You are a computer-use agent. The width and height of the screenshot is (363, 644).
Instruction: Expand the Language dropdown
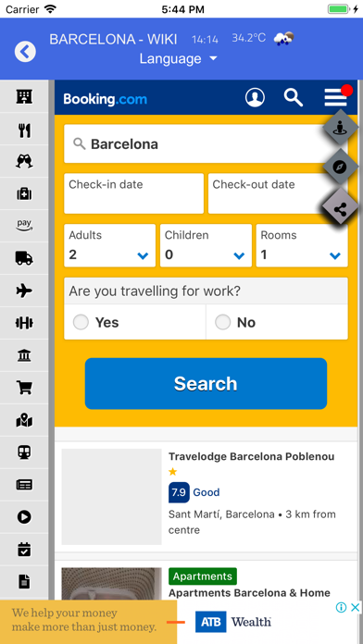[178, 58]
